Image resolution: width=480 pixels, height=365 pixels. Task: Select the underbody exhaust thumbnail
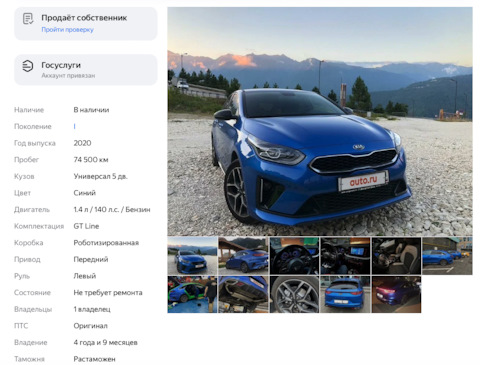(x=243, y=294)
